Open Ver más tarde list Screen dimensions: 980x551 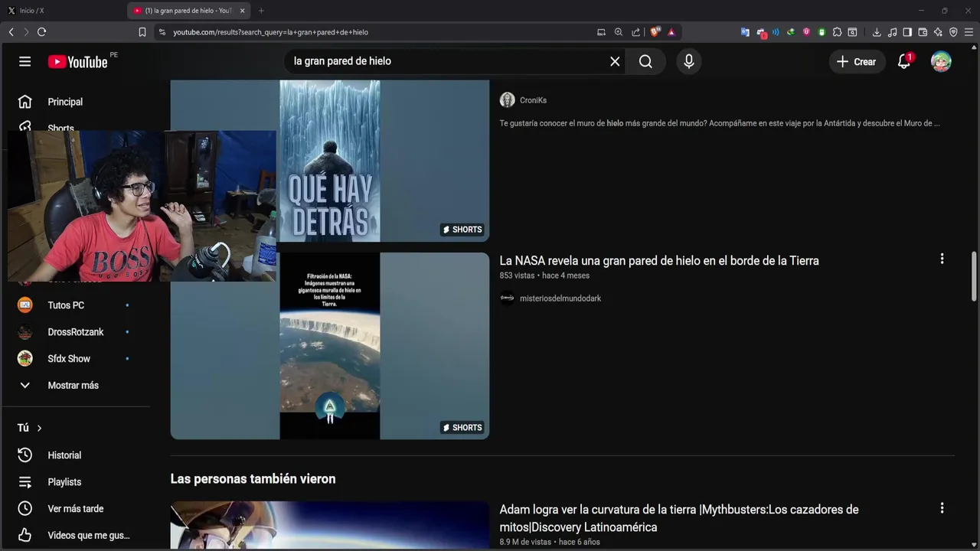click(x=77, y=509)
